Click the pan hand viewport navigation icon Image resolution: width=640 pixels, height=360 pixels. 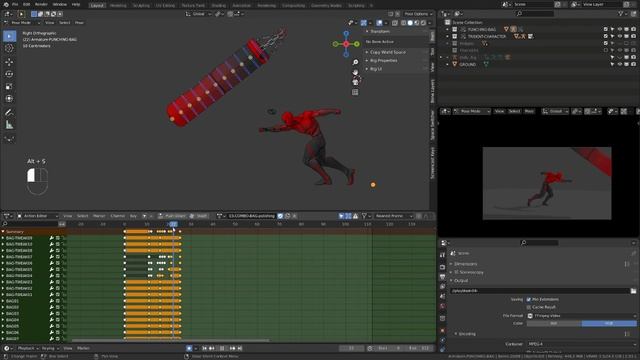[355, 72]
